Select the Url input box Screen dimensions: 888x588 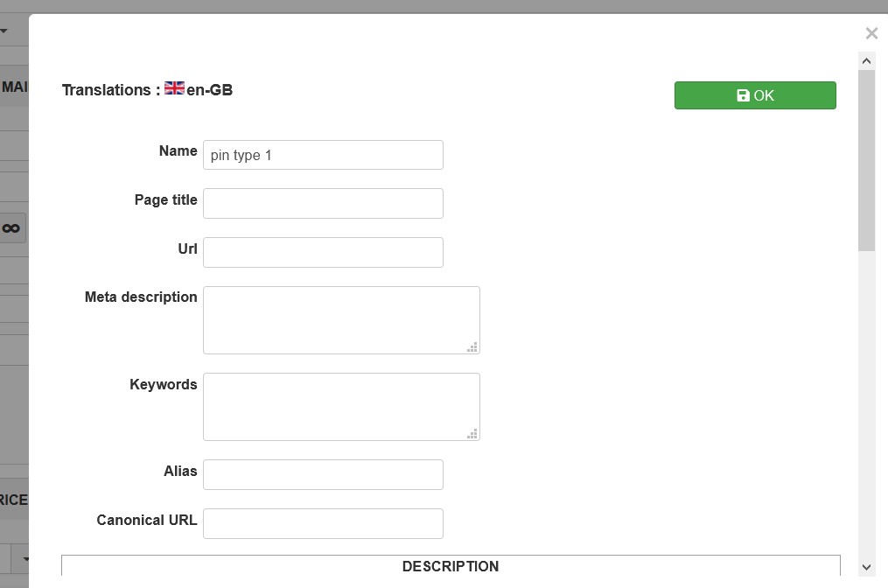(323, 252)
